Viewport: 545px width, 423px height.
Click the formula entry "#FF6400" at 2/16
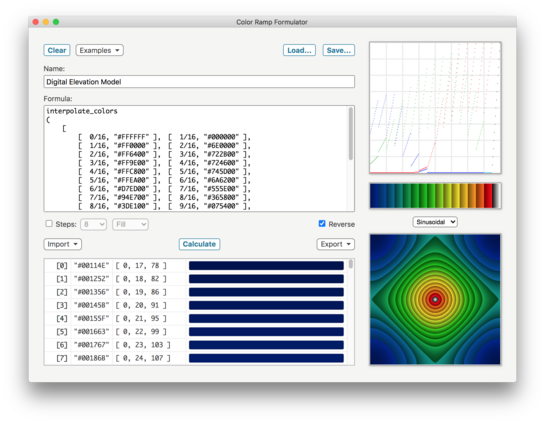point(131,154)
